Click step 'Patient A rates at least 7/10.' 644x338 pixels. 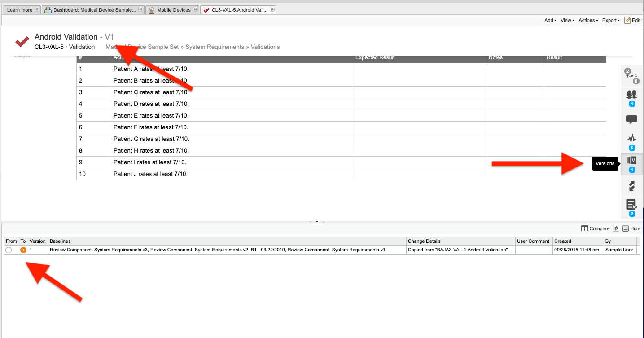[x=151, y=69]
